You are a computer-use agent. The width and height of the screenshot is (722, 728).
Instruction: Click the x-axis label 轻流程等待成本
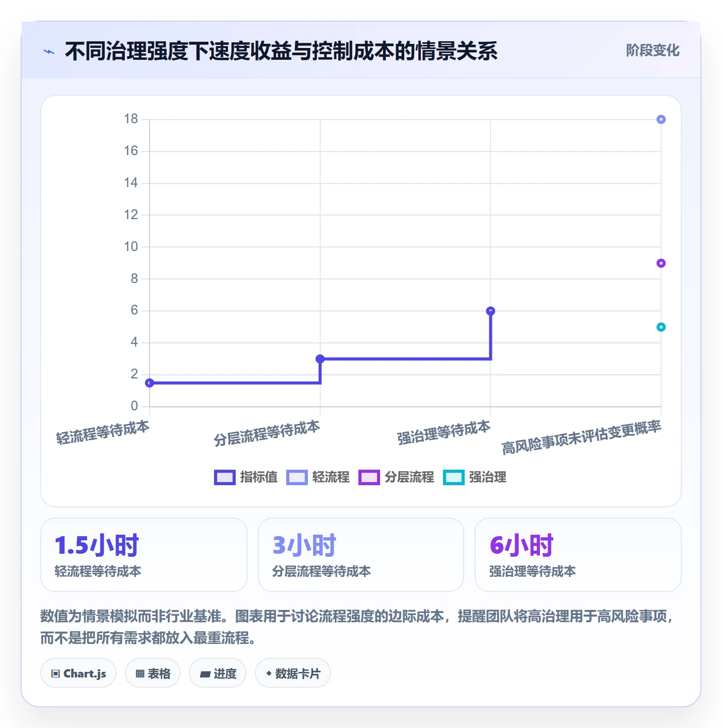point(103,432)
